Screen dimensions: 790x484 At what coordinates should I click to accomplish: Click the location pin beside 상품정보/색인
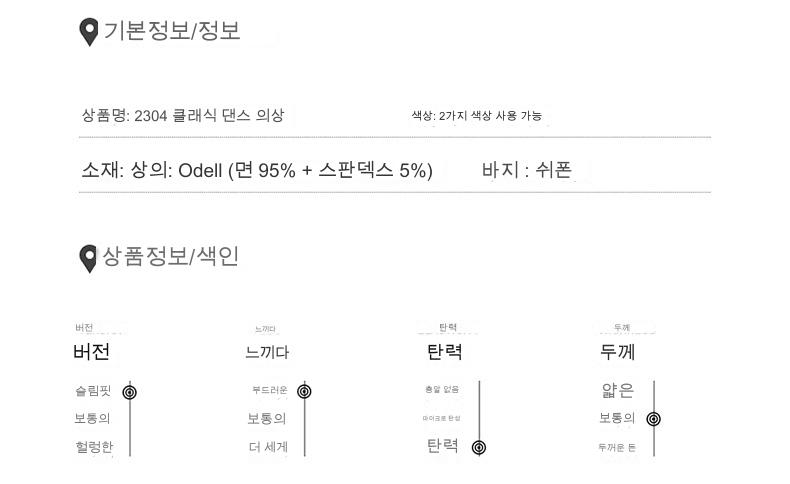click(89, 258)
